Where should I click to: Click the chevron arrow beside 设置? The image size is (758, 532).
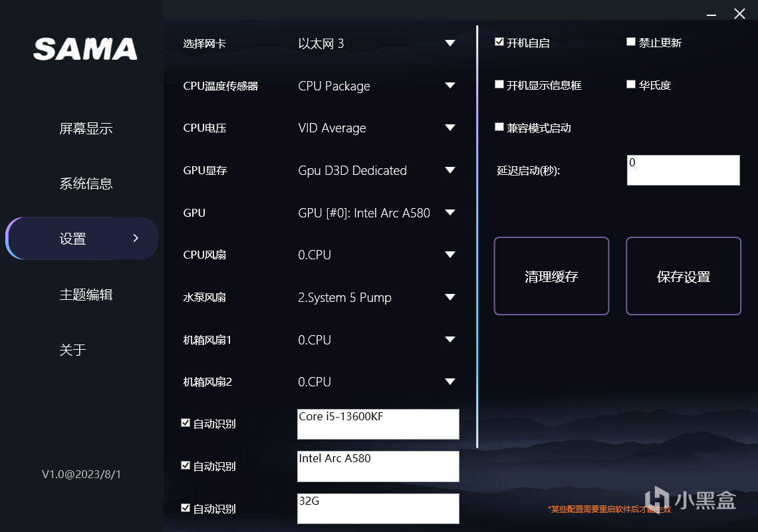(136, 238)
